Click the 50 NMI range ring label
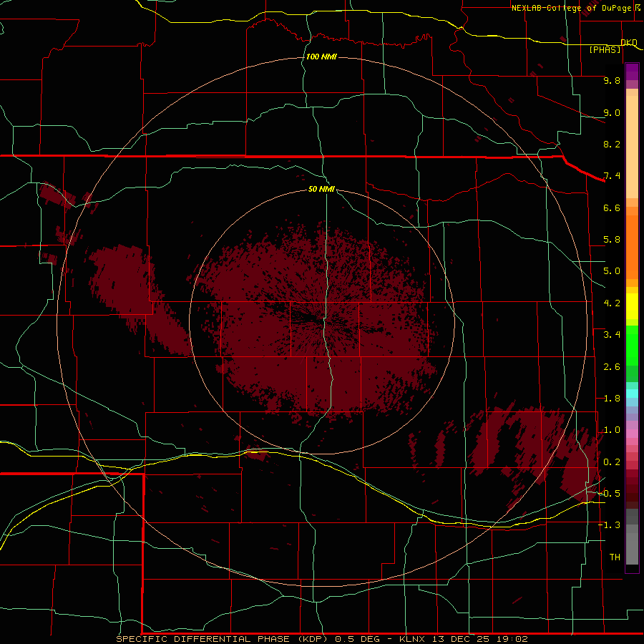644x644 pixels. click(321, 189)
